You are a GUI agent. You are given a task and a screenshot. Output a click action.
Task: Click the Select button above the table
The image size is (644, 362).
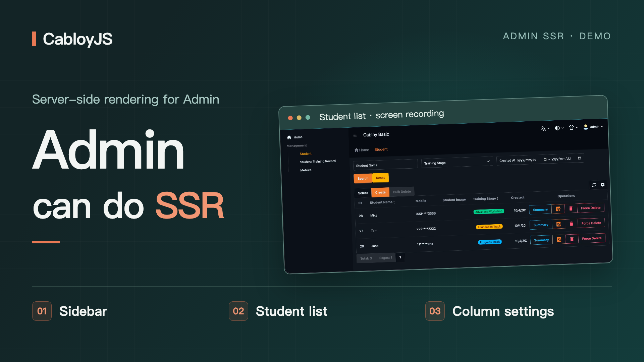click(363, 193)
